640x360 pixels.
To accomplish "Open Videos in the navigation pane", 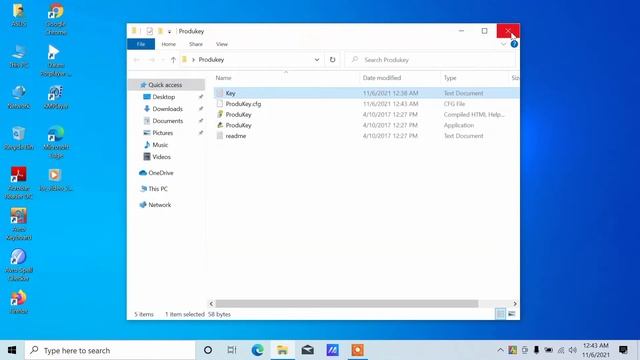I will click(161, 157).
